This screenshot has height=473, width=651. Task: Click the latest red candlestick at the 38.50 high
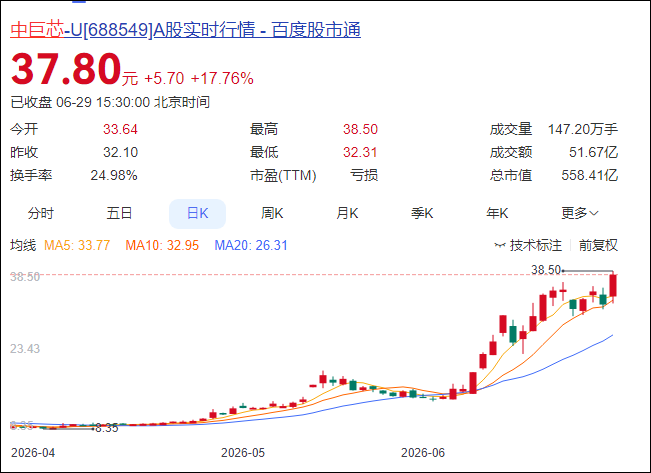tap(613, 286)
